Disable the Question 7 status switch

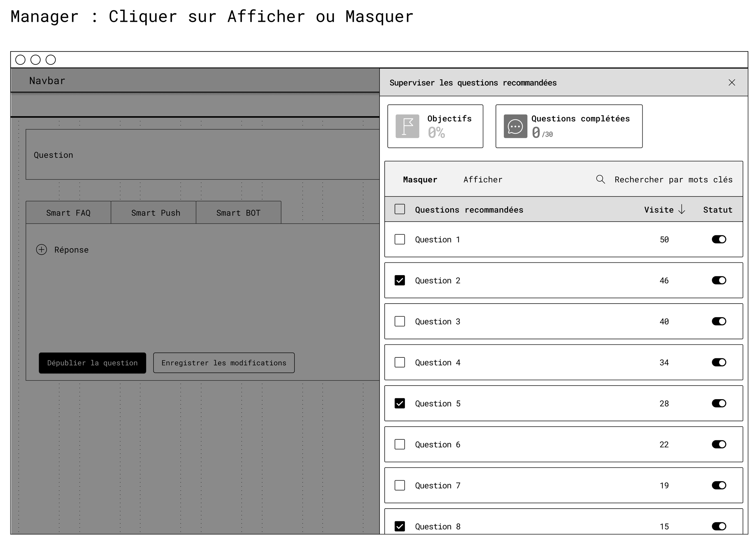(719, 485)
